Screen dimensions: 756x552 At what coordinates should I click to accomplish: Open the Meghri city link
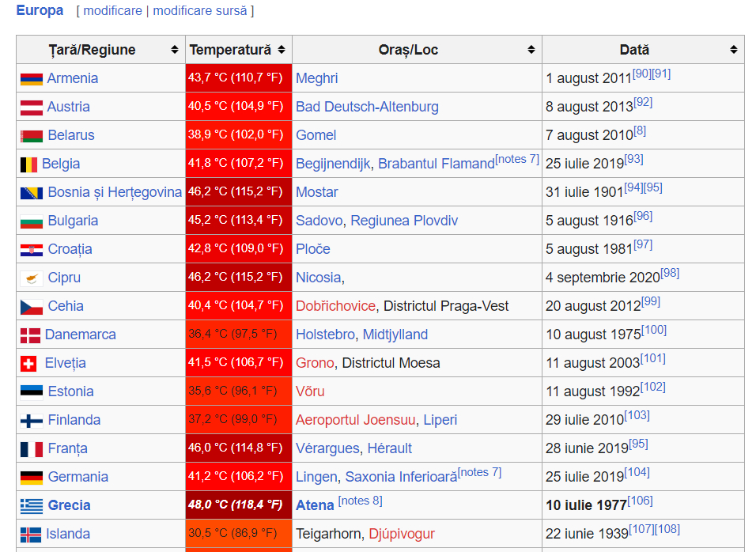click(317, 78)
